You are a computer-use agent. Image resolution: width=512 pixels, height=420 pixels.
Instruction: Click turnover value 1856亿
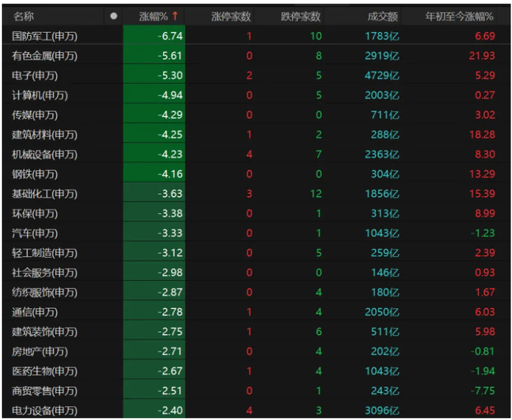click(x=382, y=194)
